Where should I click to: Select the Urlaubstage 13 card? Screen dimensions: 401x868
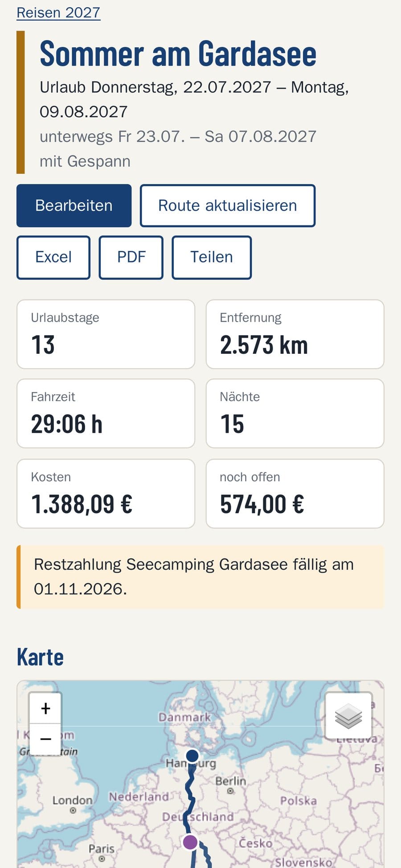coord(106,334)
